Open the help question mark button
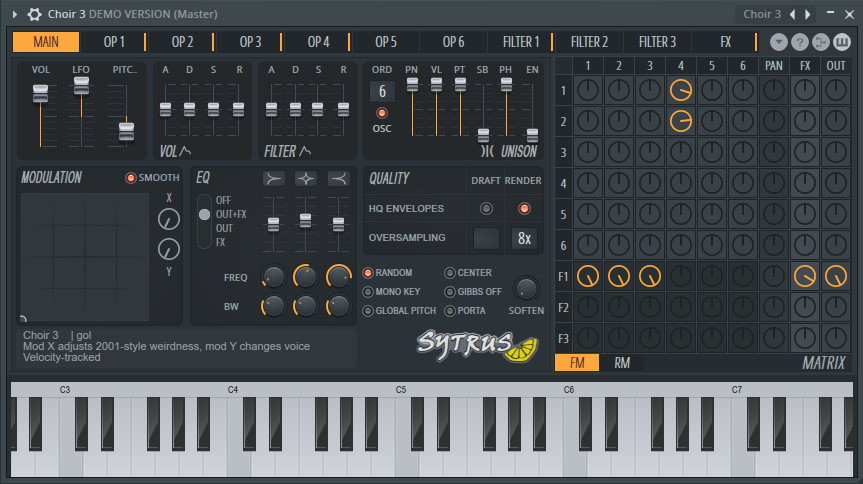This screenshot has height=484, width=863. 800,42
